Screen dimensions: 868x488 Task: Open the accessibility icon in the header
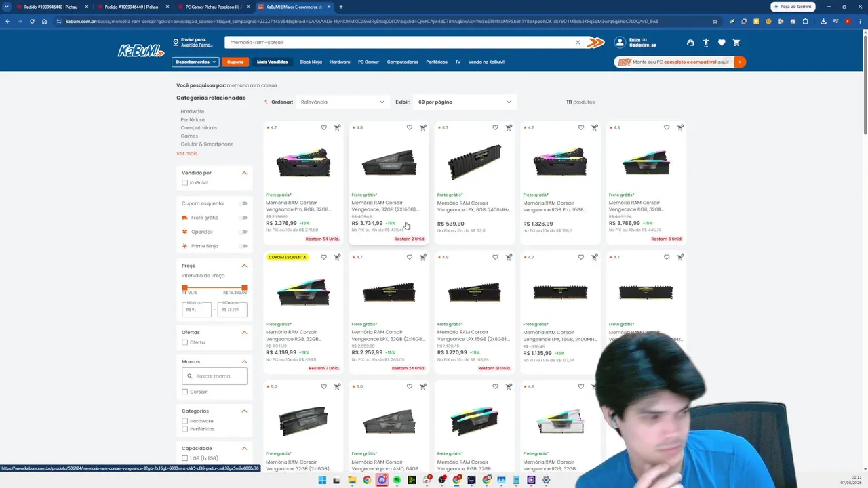tap(706, 43)
